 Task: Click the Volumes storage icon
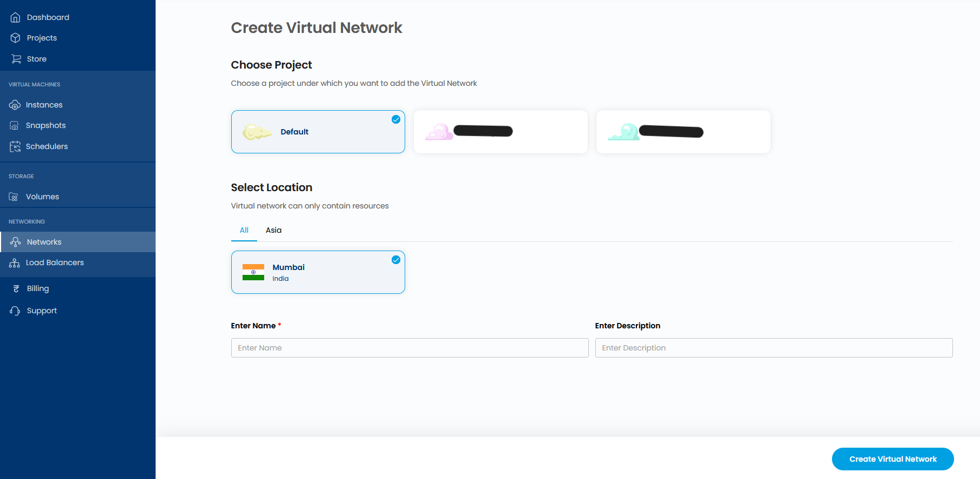[14, 197]
